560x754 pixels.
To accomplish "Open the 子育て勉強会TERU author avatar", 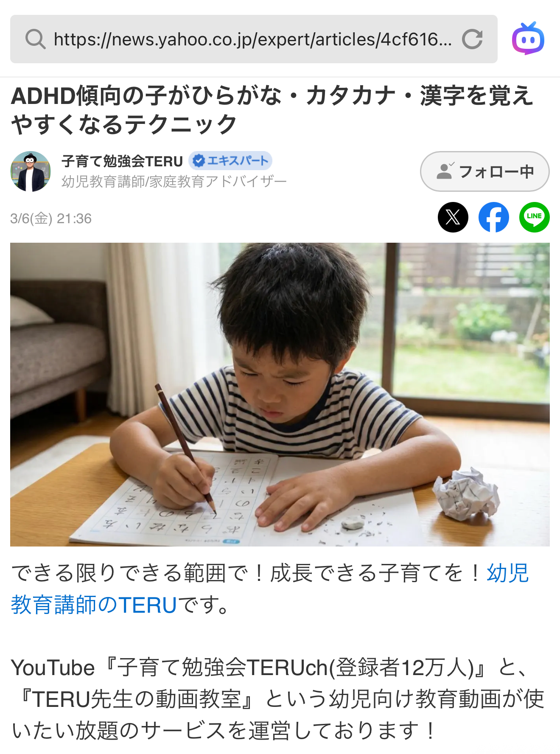I will [31, 171].
